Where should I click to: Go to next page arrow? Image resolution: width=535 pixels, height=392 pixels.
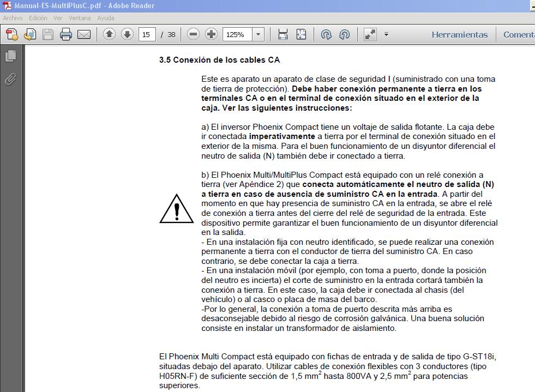127,34
